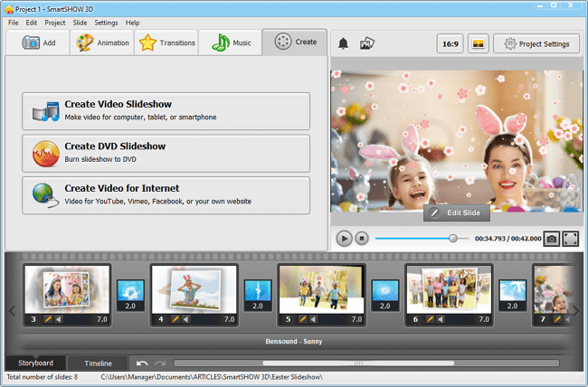Screen dimensions: 588x387
Task: Click the pencil edit icon on slide 4
Action: pyautogui.click(x=175, y=319)
